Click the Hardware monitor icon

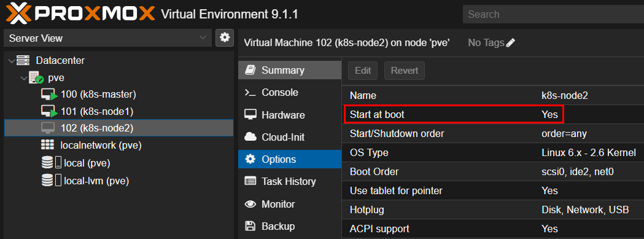(x=250, y=114)
